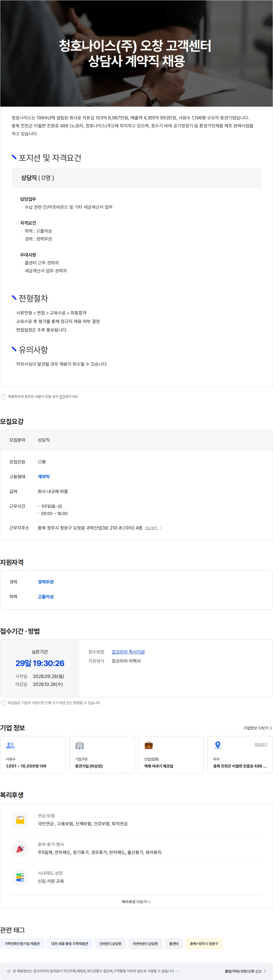Click 충북 청주시 청원구 work address text
This screenshot has width=273, height=980.
click(90, 528)
